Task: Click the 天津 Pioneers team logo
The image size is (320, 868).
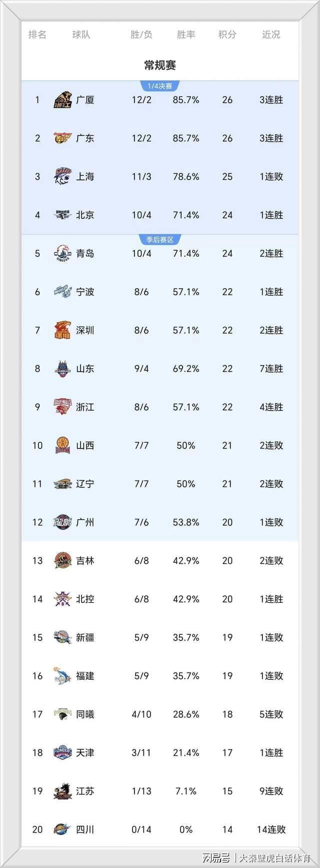Action: [63, 753]
